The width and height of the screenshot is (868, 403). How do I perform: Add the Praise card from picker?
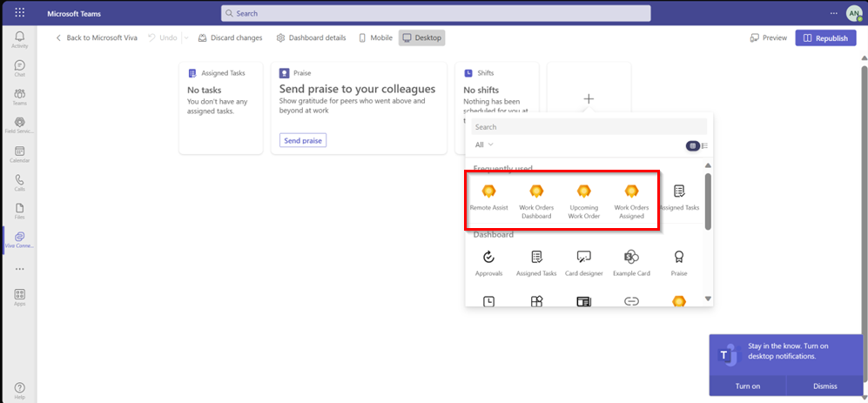click(x=679, y=264)
